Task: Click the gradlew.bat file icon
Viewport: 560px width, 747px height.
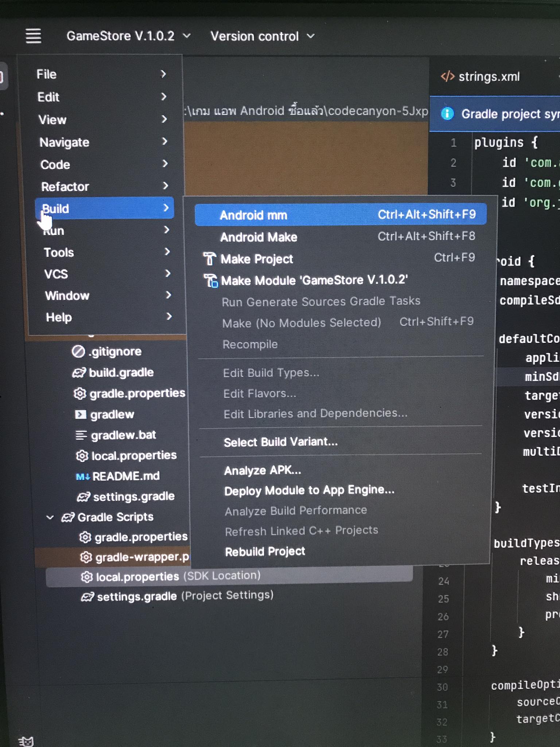Action: point(81,435)
